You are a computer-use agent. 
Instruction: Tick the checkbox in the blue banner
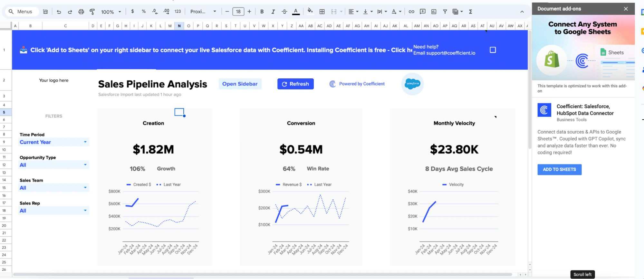tap(493, 50)
